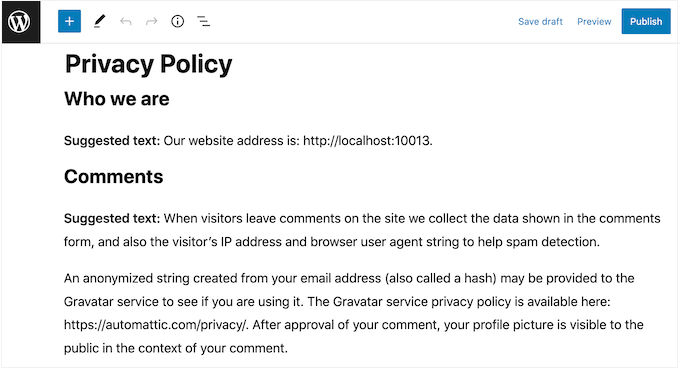This screenshot has height=370, width=680.
Task: Select the pencil edit tool
Action: [x=99, y=21]
